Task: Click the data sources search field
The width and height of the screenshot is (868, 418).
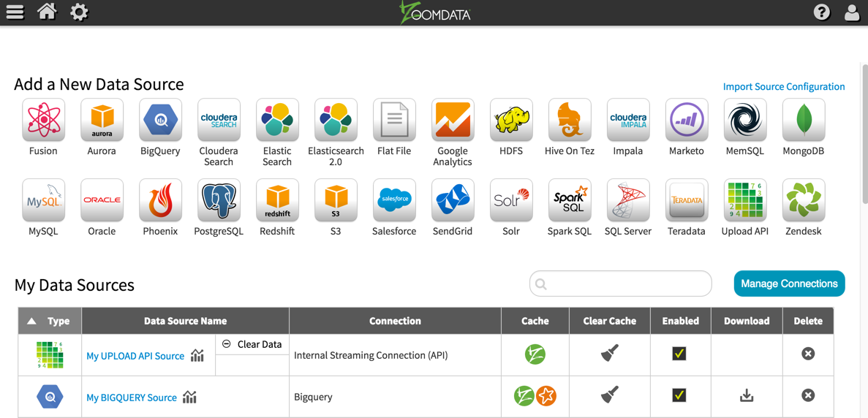Action: (x=621, y=284)
